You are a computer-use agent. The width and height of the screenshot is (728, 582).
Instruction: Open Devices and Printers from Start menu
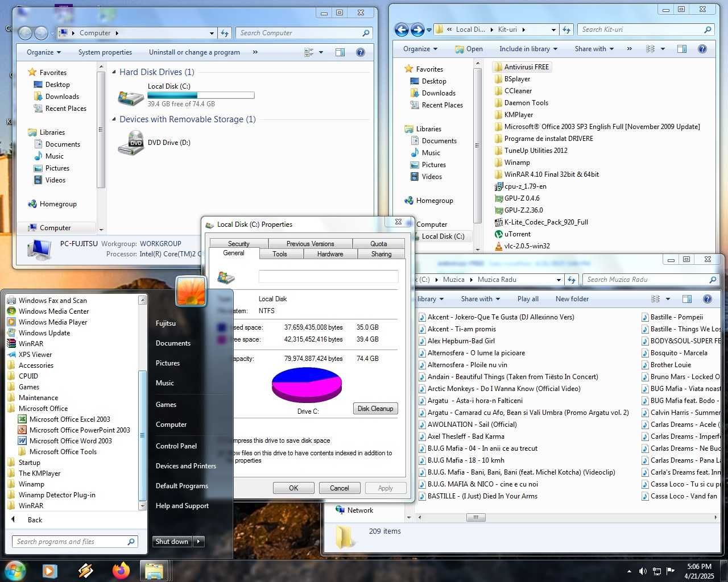point(186,466)
